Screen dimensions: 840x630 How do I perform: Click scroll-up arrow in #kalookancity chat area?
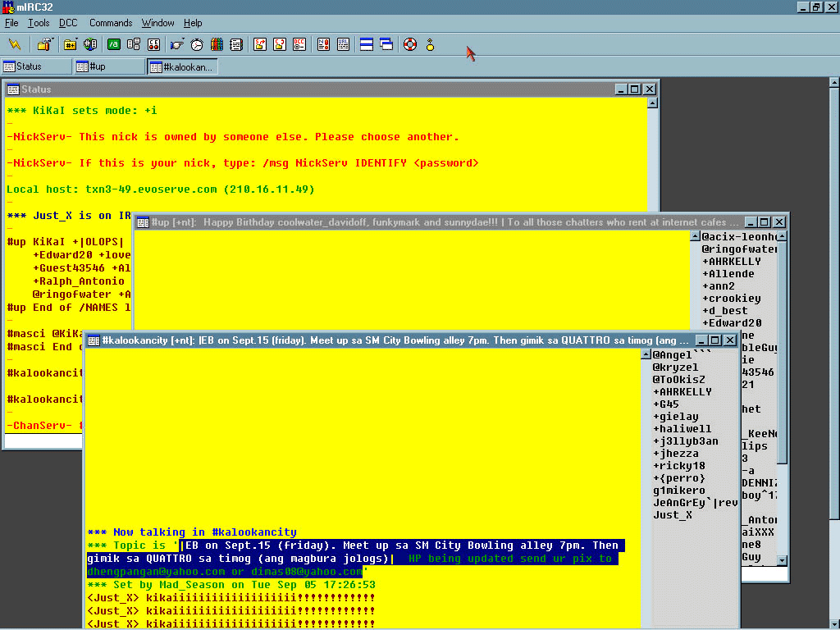646,354
